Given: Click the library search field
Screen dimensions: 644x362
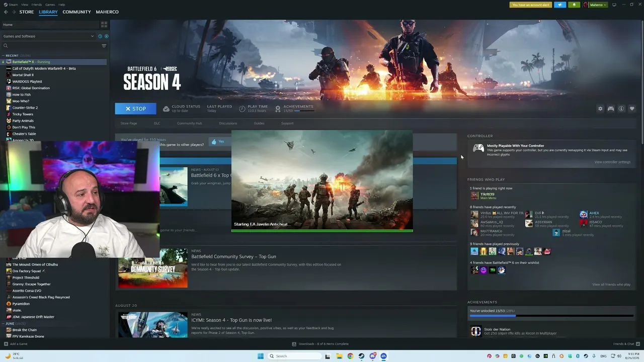Looking at the screenshot, I should pyautogui.click(x=52, y=46).
